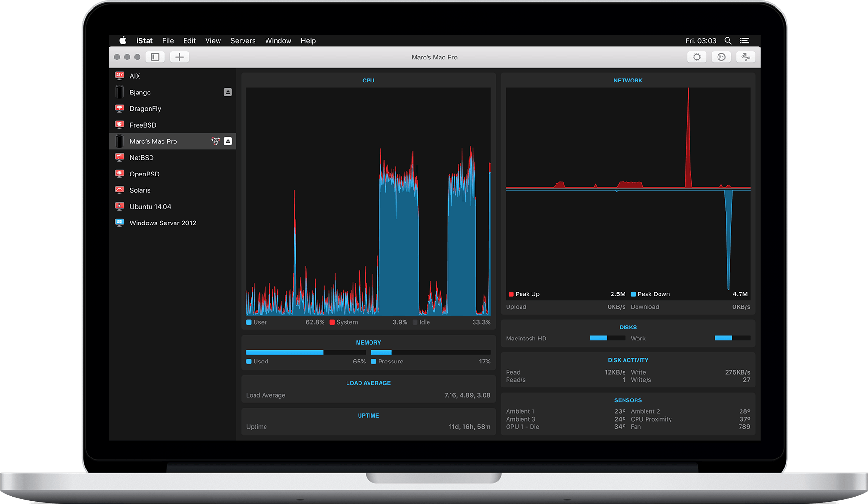Click the FreeBSD server icon in the sidebar
Image resolution: width=868 pixels, height=504 pixels.
click(x=119, y=124)
